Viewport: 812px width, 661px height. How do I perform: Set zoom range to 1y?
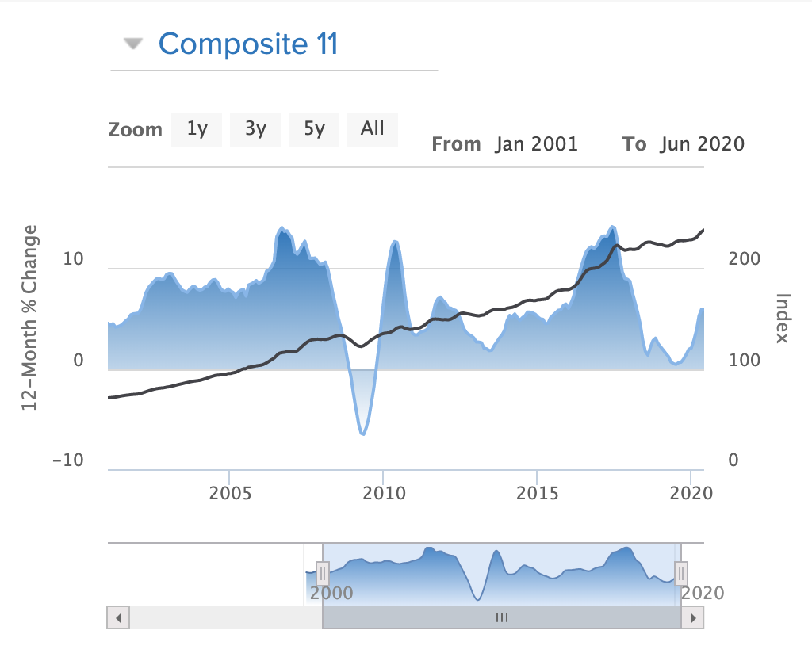tap(197, 129)
